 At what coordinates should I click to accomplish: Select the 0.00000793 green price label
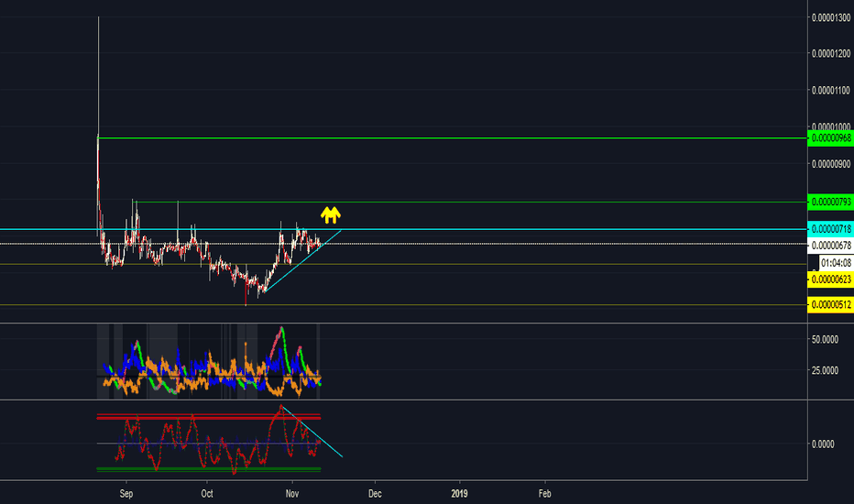point(830,203)
